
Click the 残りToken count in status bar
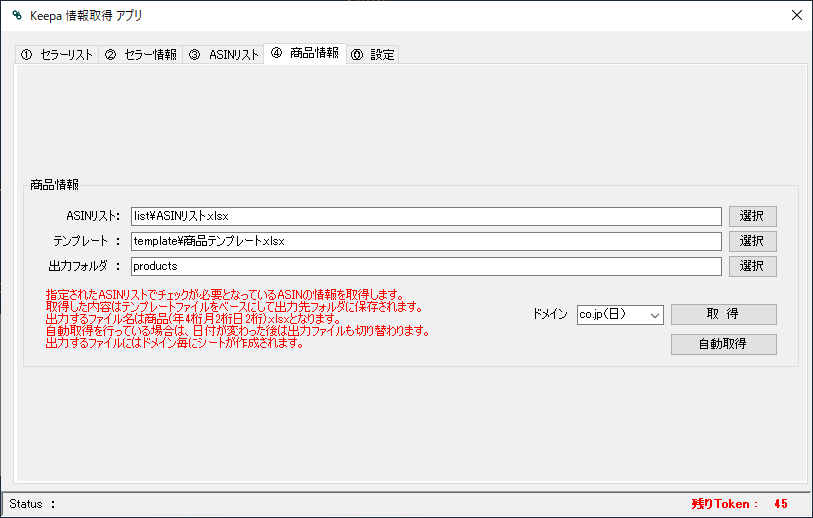(740, 503)
